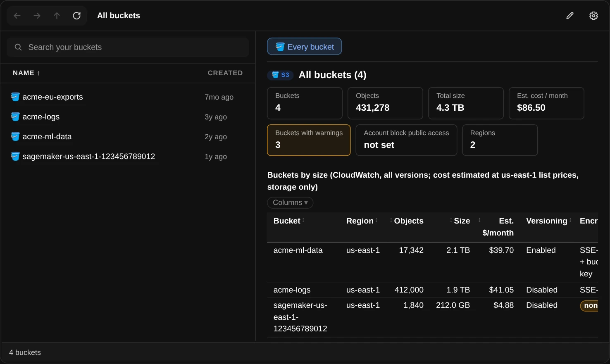The width and height of the screenshot is (610, 364).
Task: Sort table by Bucket header
Action: (289, 221)
